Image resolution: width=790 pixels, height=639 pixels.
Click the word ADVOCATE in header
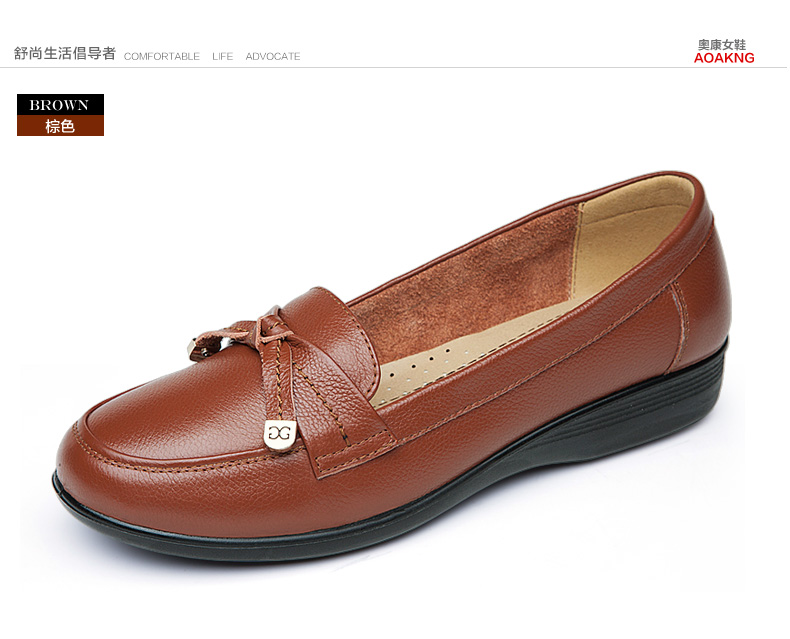(273, 56)
